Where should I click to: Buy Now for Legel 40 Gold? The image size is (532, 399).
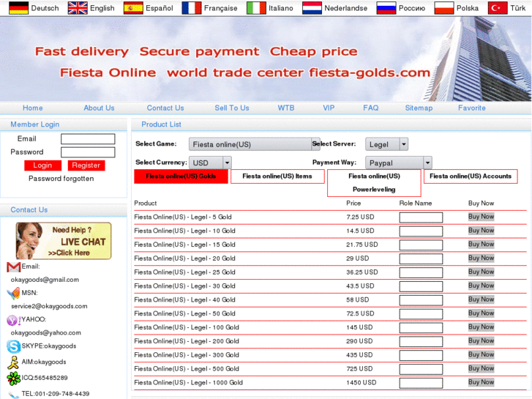[481, 299]
